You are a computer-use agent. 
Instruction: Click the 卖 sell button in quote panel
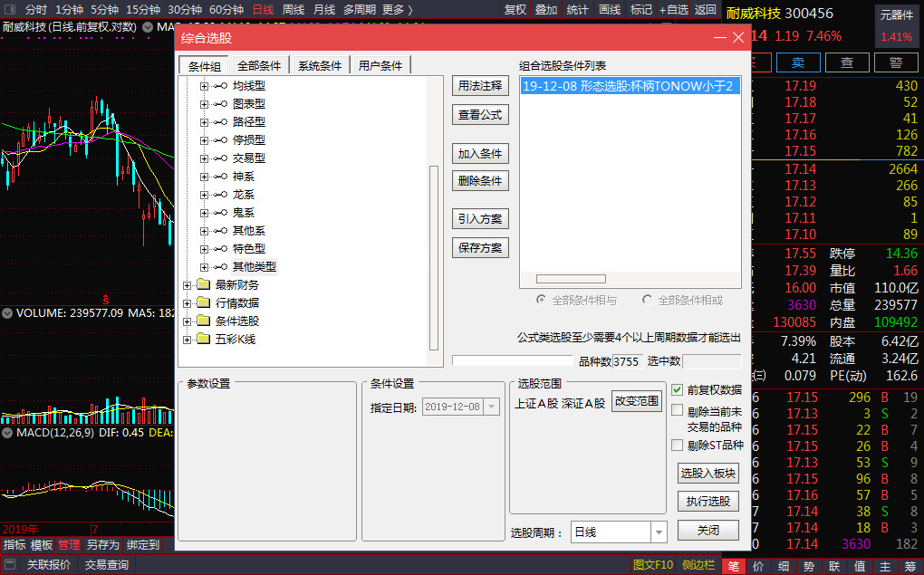(797, 62)
